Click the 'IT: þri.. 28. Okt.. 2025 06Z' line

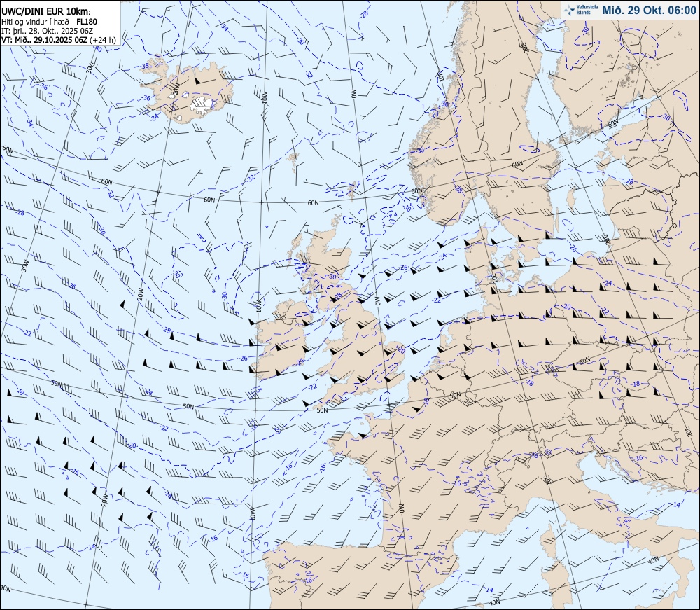click(47, 31)
